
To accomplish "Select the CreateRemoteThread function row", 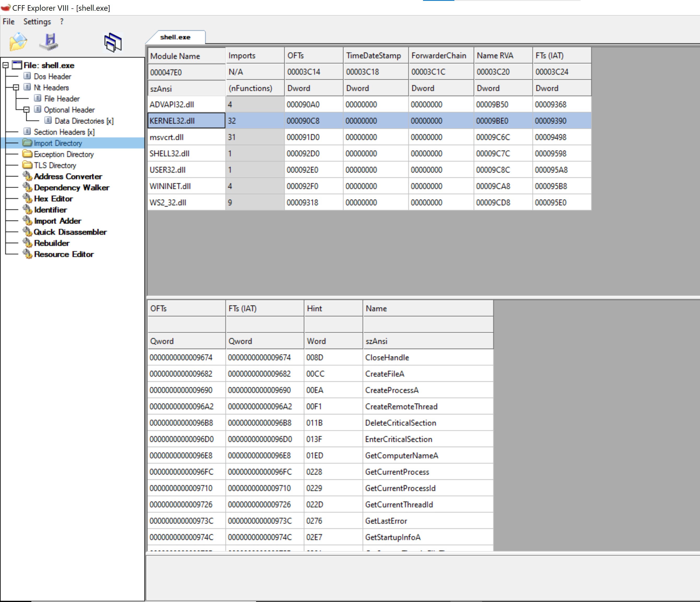I will [x=320, y=406].
